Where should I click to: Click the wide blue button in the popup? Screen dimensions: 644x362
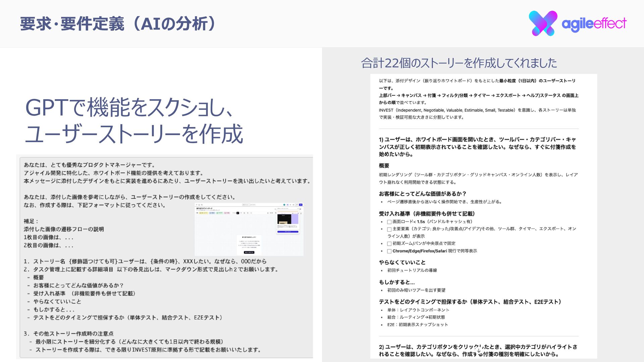click(288, 232)
